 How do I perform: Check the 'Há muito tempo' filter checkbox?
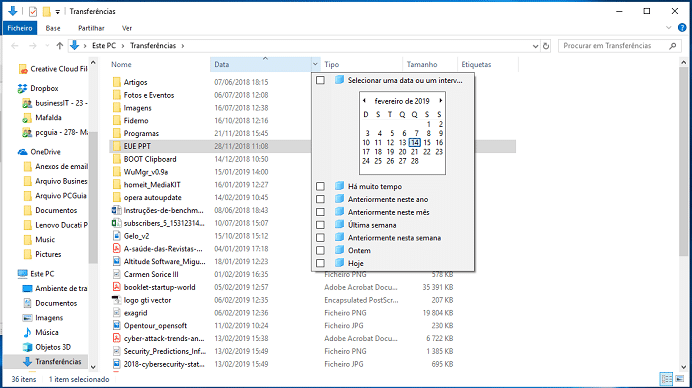coord(320,186)
